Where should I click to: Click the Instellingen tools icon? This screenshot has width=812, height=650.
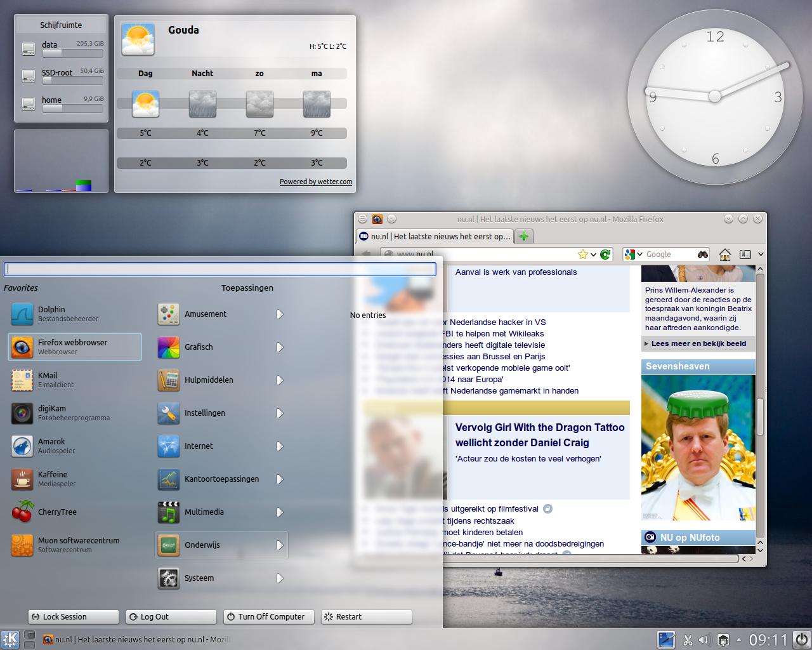[168, 413]
